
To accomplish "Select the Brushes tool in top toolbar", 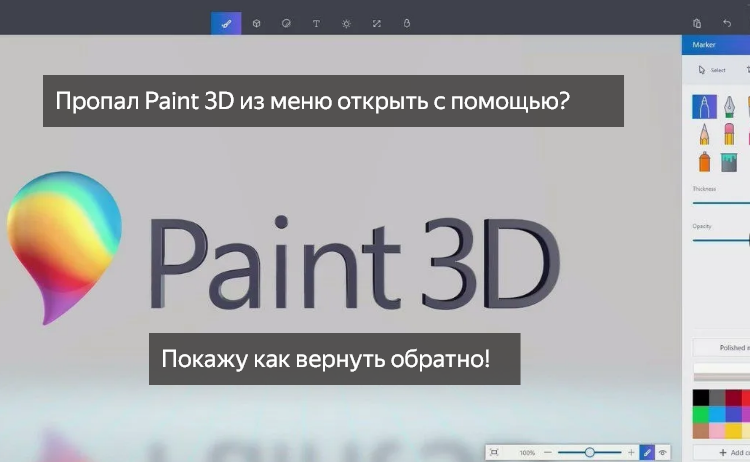I will click(226, 23).
